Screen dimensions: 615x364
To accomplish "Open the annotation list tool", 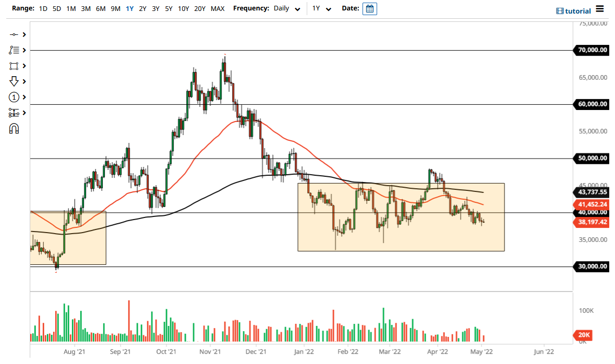I will coord(14,50).
